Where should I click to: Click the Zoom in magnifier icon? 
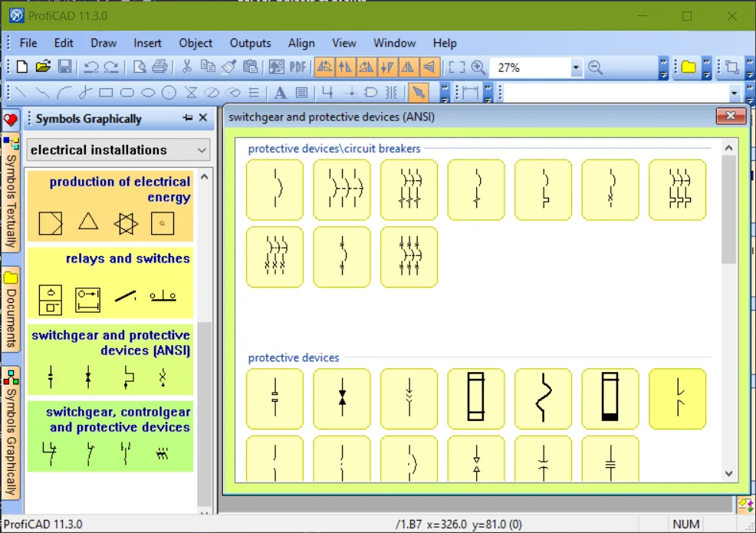pos(478,67)
